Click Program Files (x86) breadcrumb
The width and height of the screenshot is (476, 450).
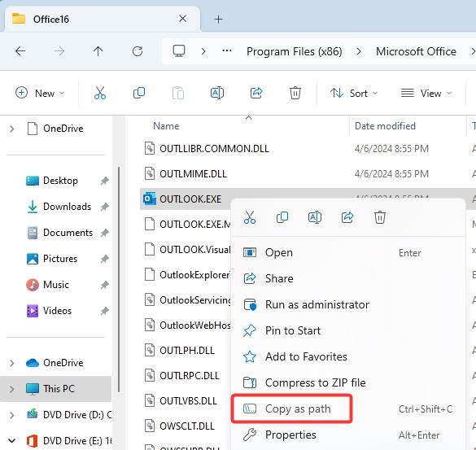click(x=295, y=51)
